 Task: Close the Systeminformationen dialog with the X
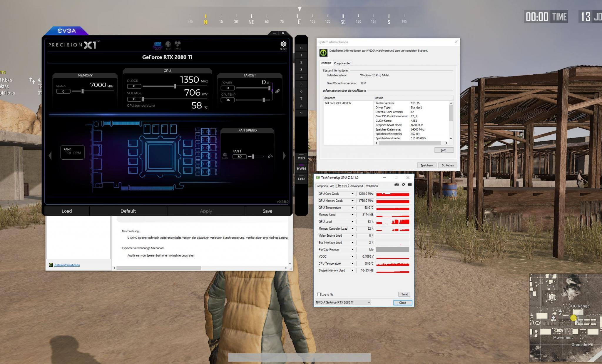(x=456, y=42)
